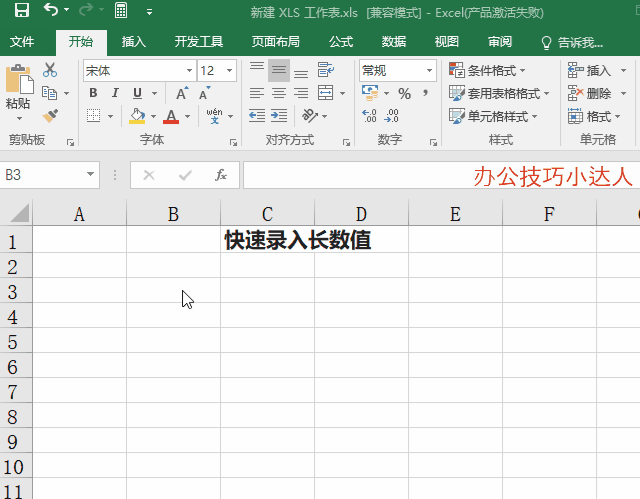Click the Paste clipboard icon
Screen dimensions: 640x499
pyautogui.click(x=19, y=79)
